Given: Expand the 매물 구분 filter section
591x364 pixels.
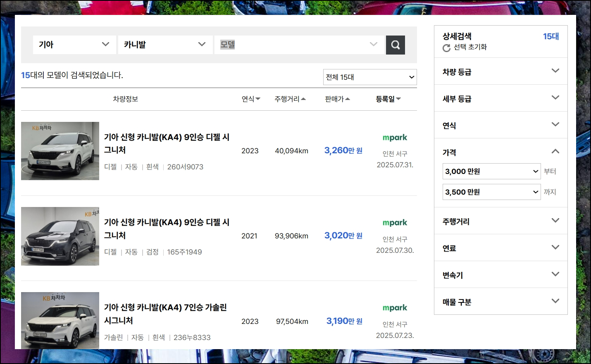Looking at the screenshot, I should 500,302.
